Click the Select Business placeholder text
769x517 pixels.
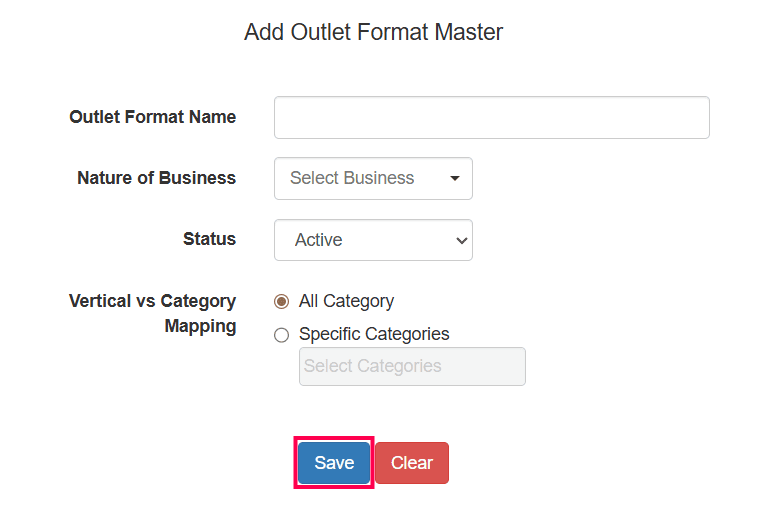(x=352, y=178)
